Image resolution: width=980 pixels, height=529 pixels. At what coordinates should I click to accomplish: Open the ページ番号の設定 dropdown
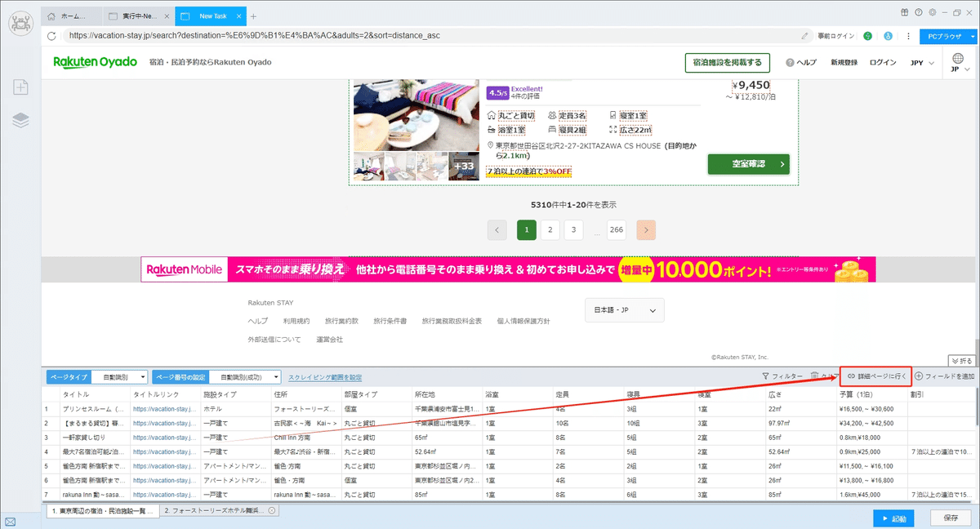pyautogui.click(x=244, y=377)
